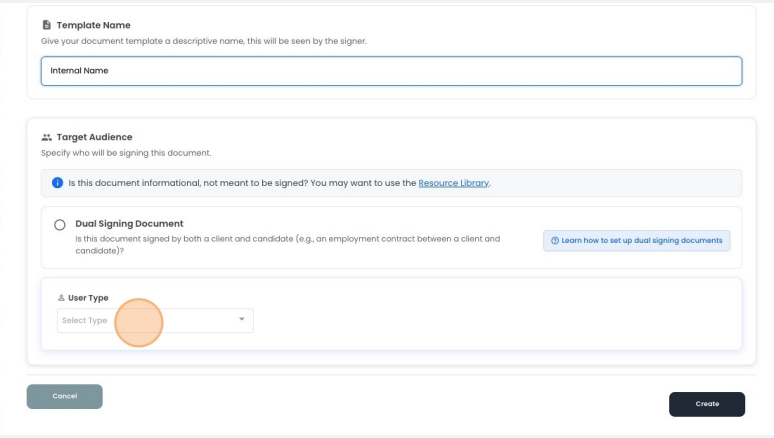Click the Dual Signing Document label text
The width and height of the screenshot is (774, 438).
coord(129,224)
